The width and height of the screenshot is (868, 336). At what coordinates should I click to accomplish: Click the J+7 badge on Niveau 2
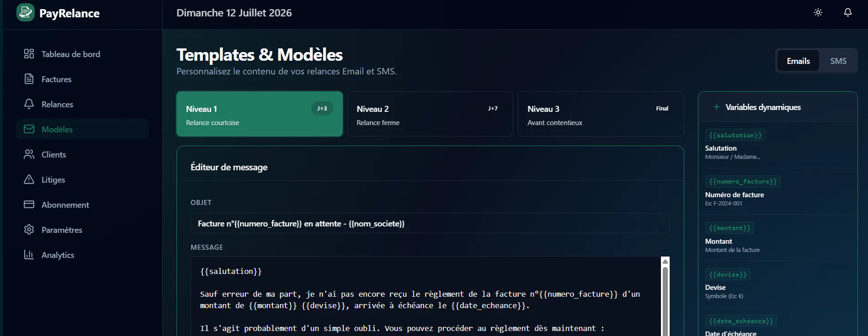coord(493,108)
